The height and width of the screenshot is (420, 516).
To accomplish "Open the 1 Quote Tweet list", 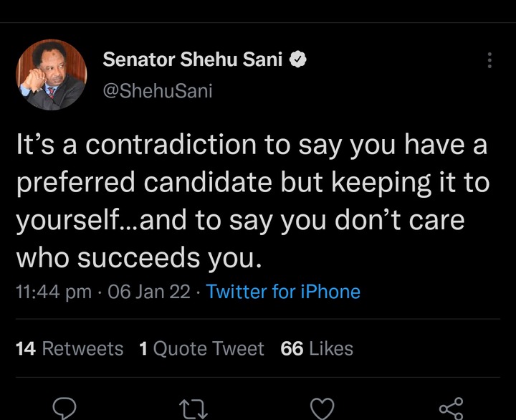I will coord(201,349).
